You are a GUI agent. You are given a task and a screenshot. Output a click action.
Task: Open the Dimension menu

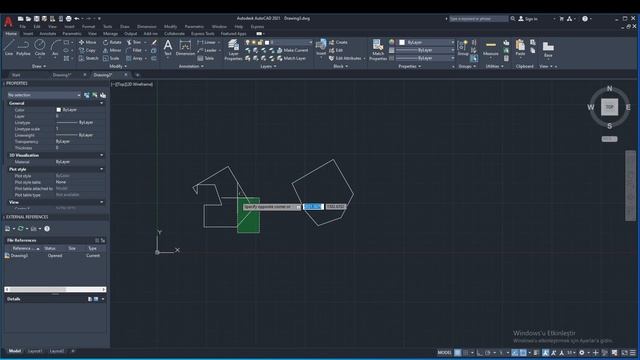pyautogui.click(x=147, y=27)
